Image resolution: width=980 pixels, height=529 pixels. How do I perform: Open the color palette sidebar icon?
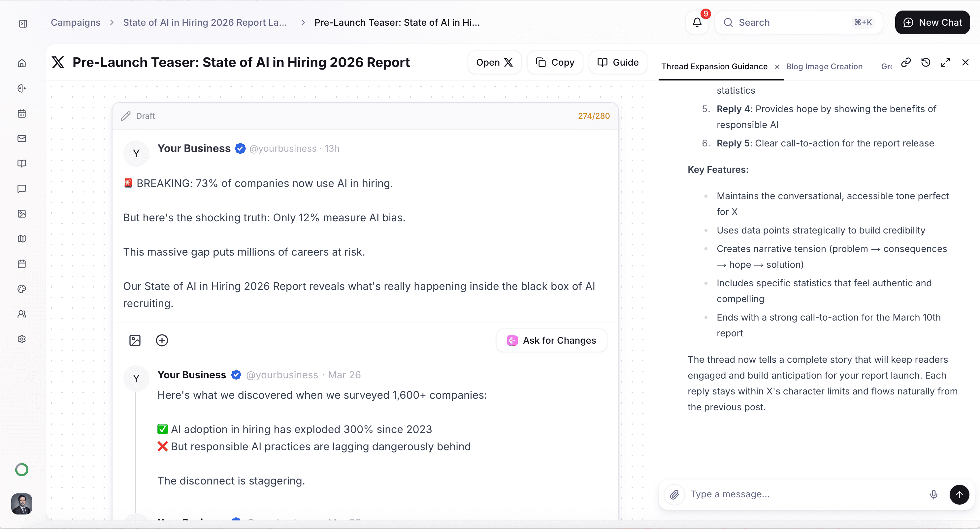(x=22, y=289)
